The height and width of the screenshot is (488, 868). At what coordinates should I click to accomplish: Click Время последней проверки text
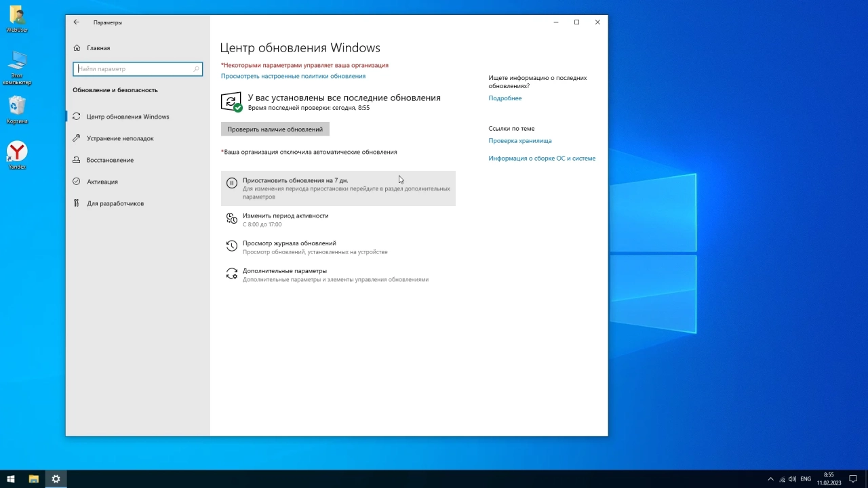pos(309,108)
